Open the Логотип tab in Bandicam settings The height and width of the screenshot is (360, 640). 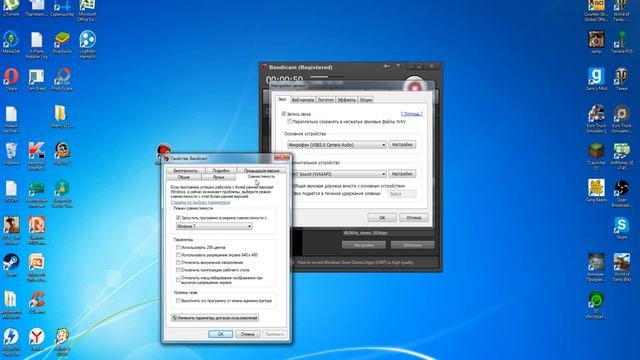pos(325,100)
